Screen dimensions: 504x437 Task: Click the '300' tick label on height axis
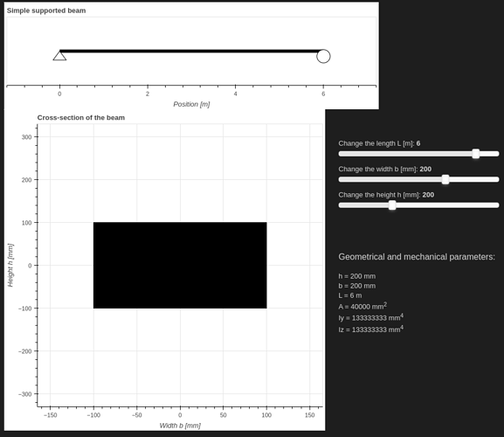tap(27, 137)
